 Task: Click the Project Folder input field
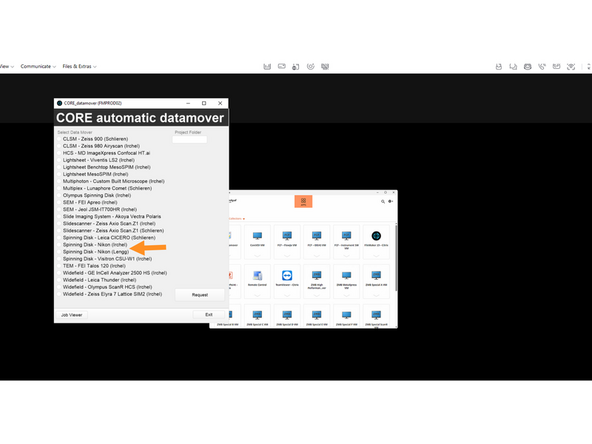click(190, 139)
